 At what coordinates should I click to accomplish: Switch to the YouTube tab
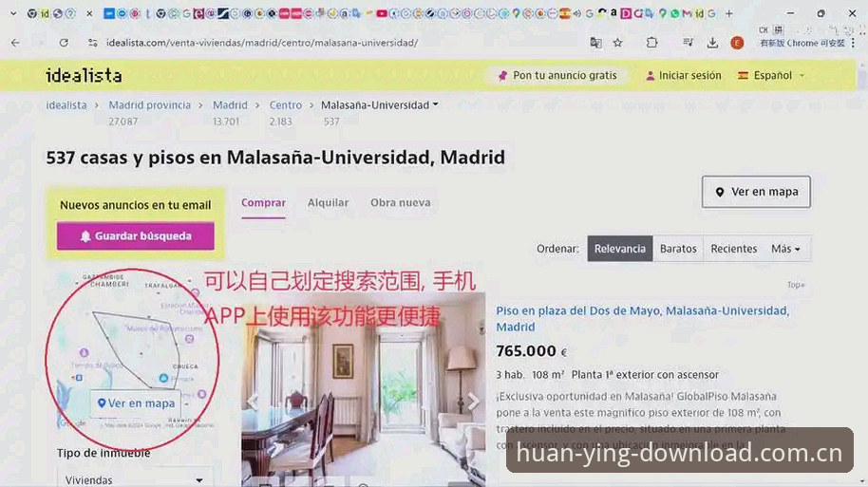tap(382, 14)
